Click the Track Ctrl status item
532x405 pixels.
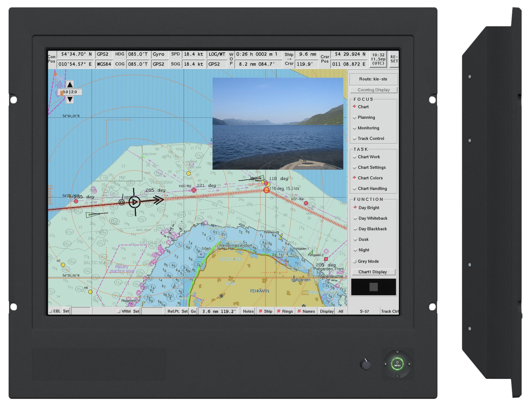pos(390,311)
